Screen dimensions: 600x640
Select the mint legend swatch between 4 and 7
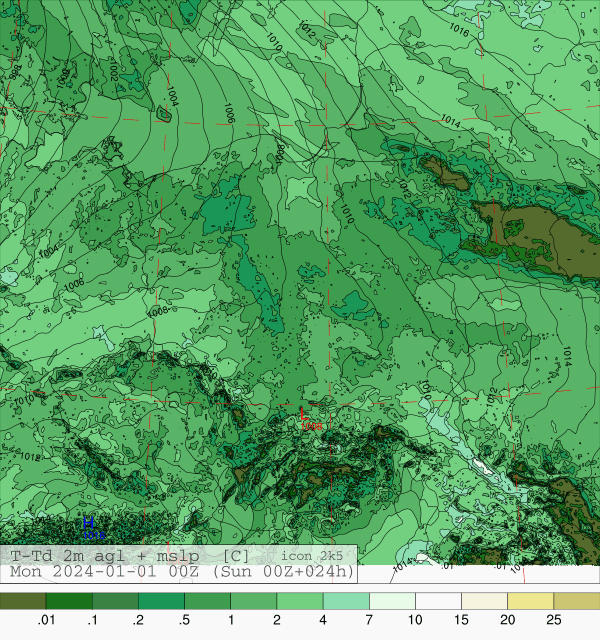click(x=346, y=601)
